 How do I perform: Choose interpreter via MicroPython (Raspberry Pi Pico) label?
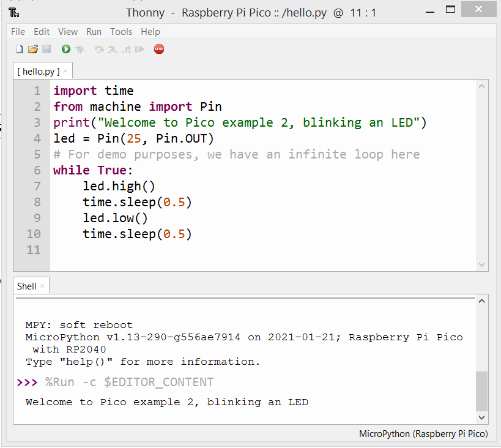[424, 434]
